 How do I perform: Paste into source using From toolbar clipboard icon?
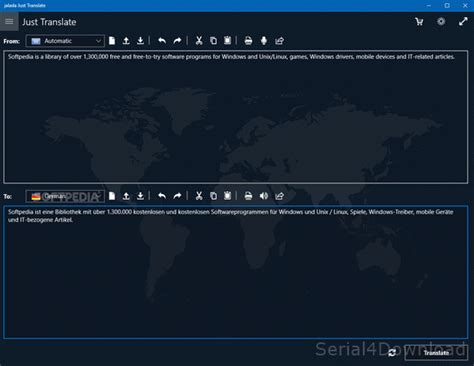click(x=227, y=41)
